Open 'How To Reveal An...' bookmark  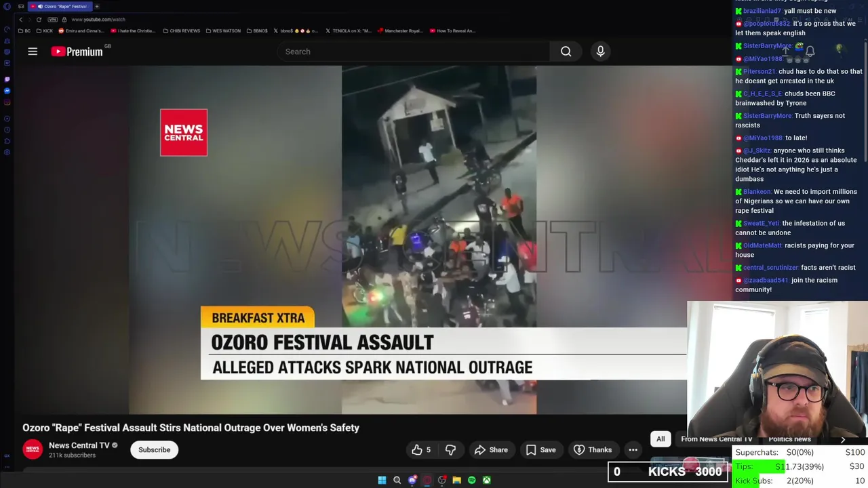(452, 30)
